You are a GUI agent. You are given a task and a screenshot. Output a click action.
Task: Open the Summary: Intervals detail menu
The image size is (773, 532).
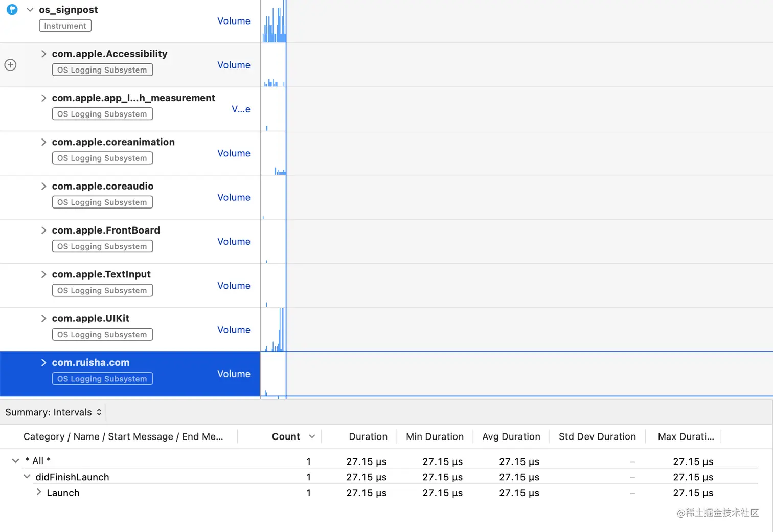(x=54, y=412)
